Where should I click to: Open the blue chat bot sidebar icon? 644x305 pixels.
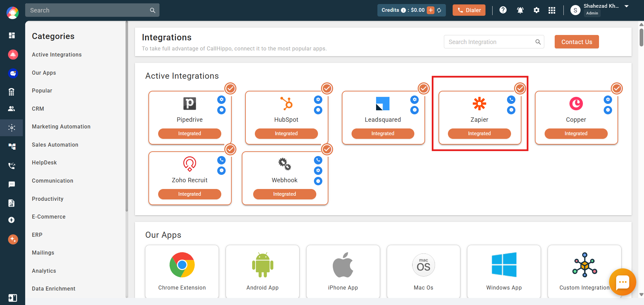point(13,73)
